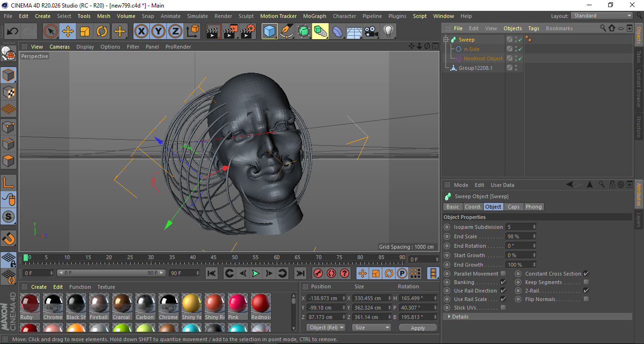644x344 pixels.
Task: Toggle Keep Segments checkbox
Action: pyautogui.click(x=586, y=282)
